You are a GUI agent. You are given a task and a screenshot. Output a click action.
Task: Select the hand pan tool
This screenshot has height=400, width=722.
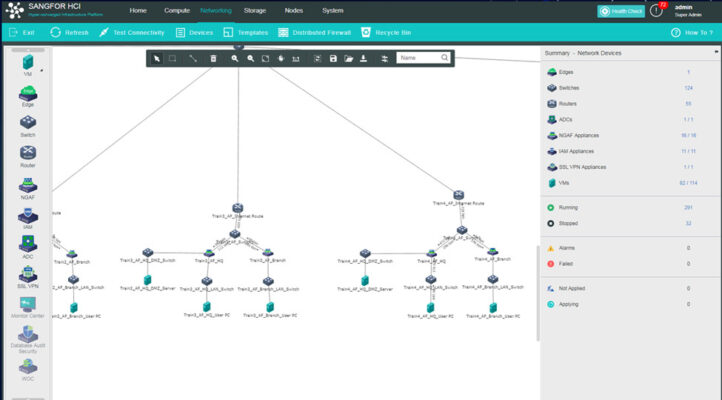pos(281,58)
